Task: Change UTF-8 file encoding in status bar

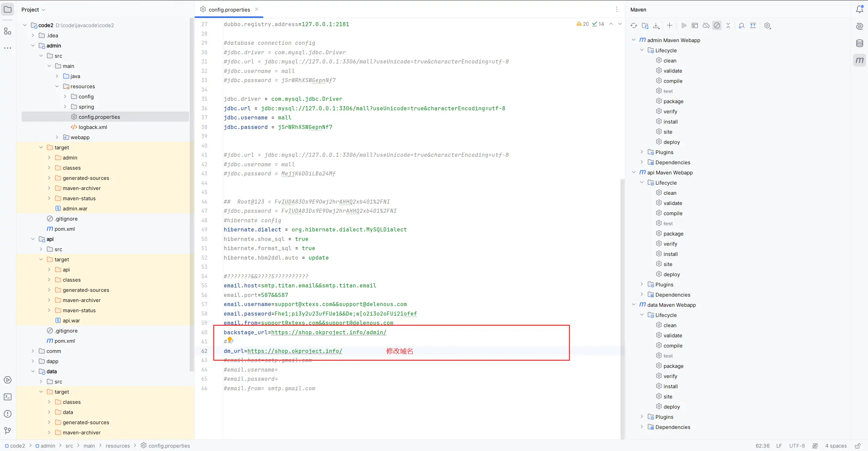Action: click(x=797, y=446)
